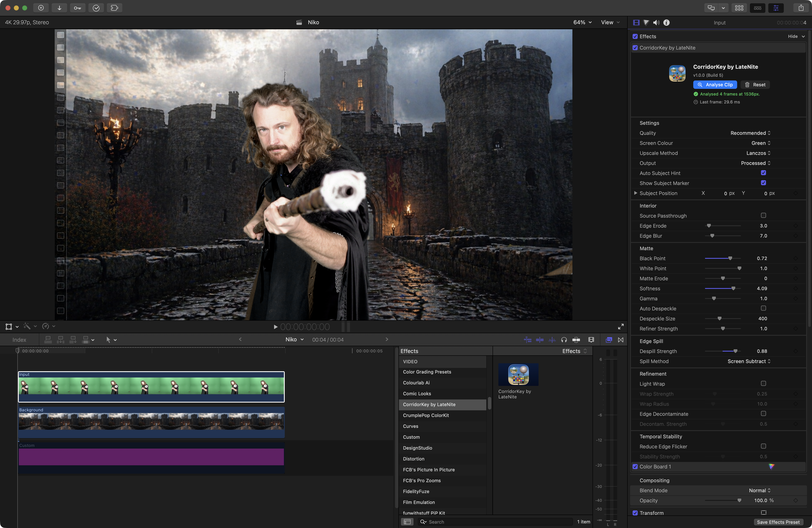Adjust the Despill Strength slider
The height and width of the screenshot is (528, 812).
pos(735,351)
